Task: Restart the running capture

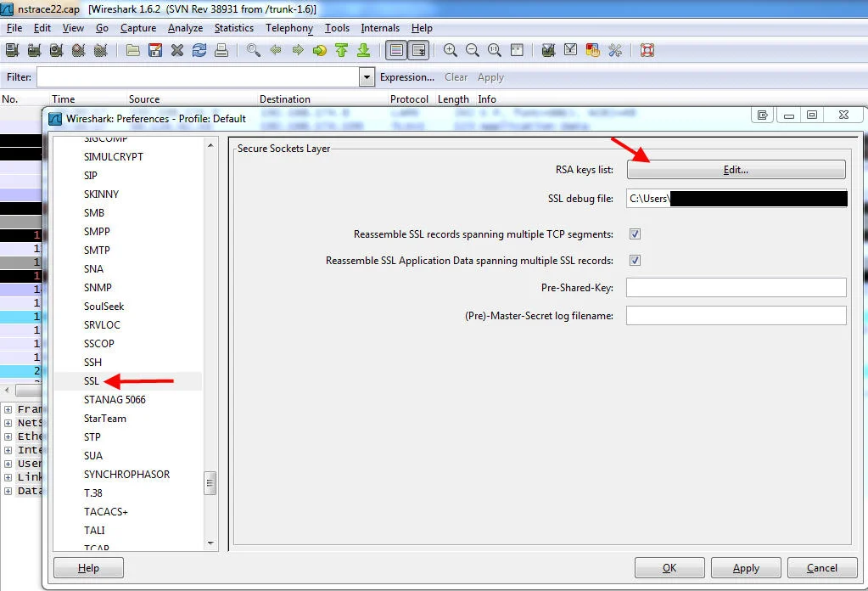Action: pos(100,50)
